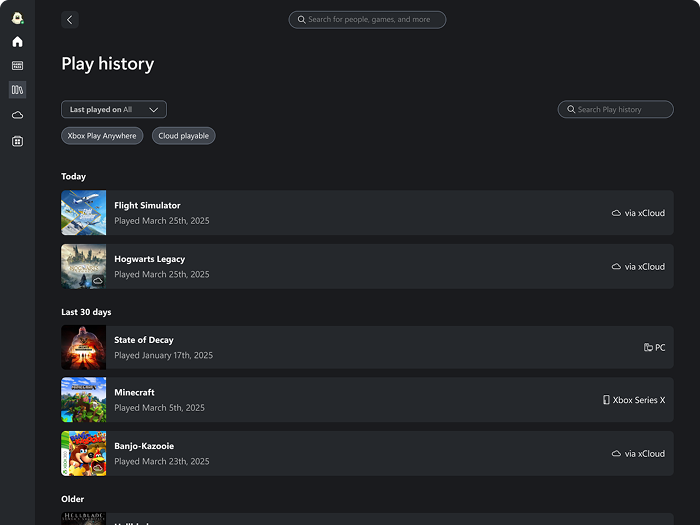Viewport: 700px width, 525px height.
Task: Click Played March 5th, 2025 text
Action: 159,408
